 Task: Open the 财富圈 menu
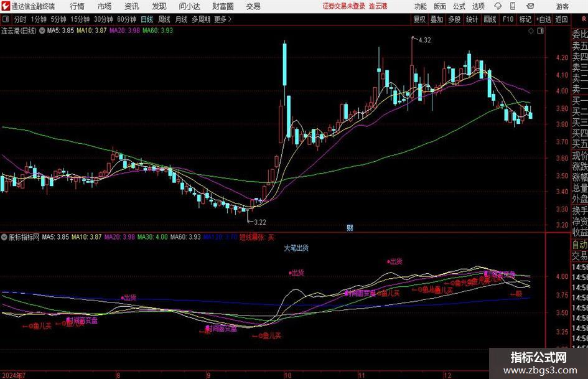click(223, 6)
